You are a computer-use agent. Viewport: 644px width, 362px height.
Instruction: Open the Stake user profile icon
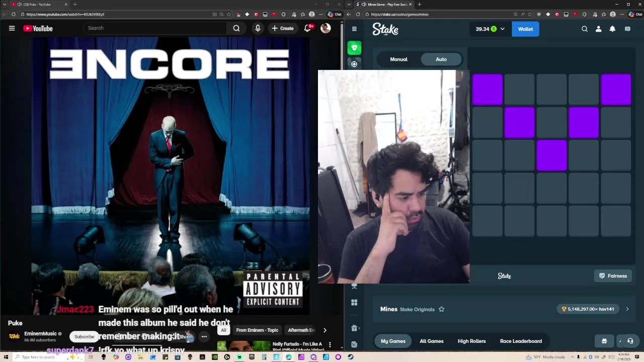(598, 29)
